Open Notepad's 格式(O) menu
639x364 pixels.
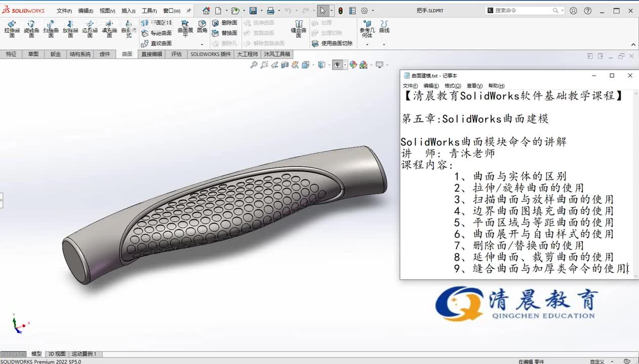(452, 86)
